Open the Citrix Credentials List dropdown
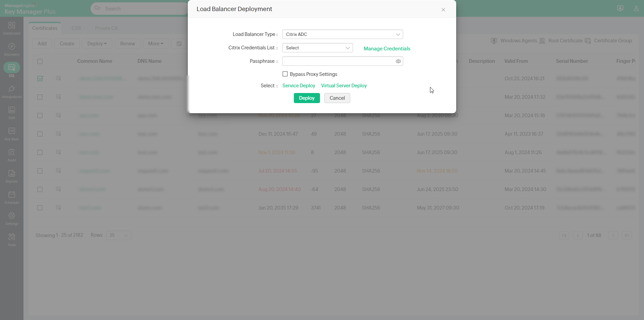Image resolution: width=644 pixels, height=320 pixels. [x=318, y=48]
